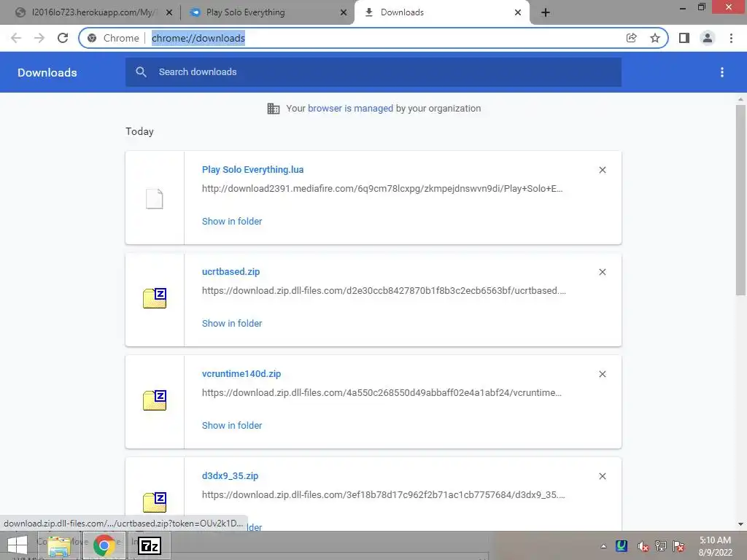
Task: Click the vcruntime dll-files source URL
Action: [x=382, y=393]
